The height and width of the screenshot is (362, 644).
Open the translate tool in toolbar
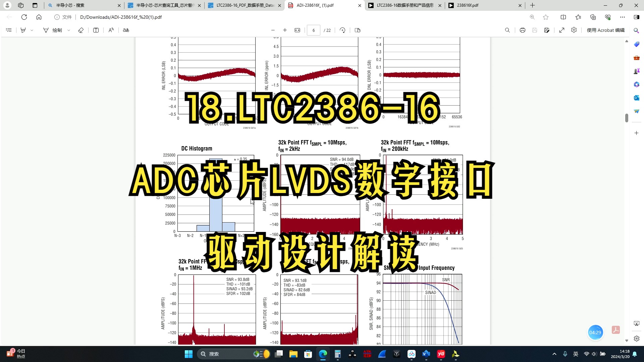coord(126,30)
